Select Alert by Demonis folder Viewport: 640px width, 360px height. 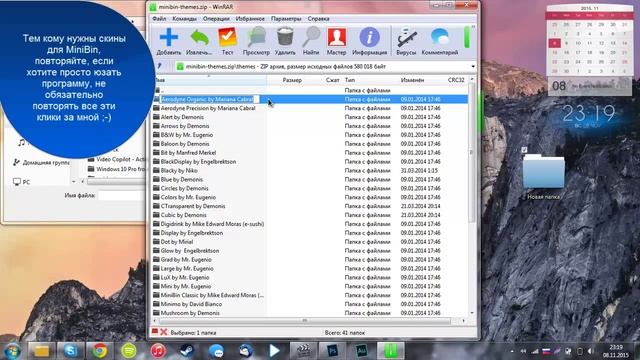310,117
